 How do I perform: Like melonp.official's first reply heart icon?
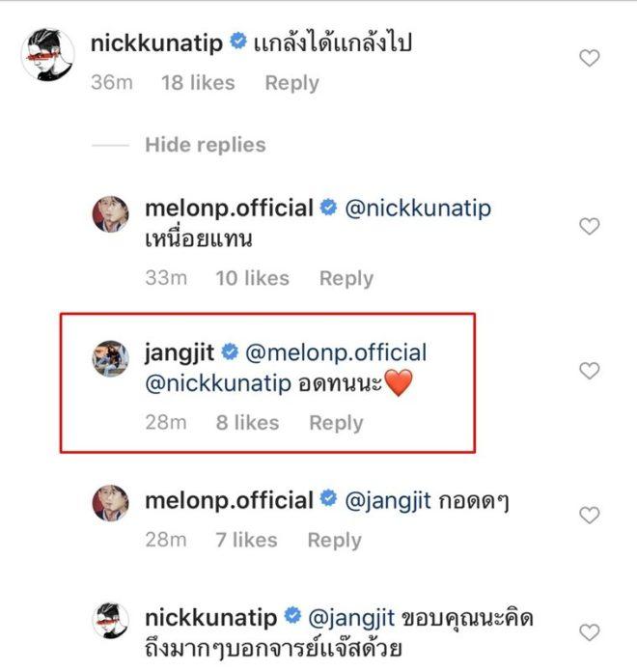coord(589,227)
